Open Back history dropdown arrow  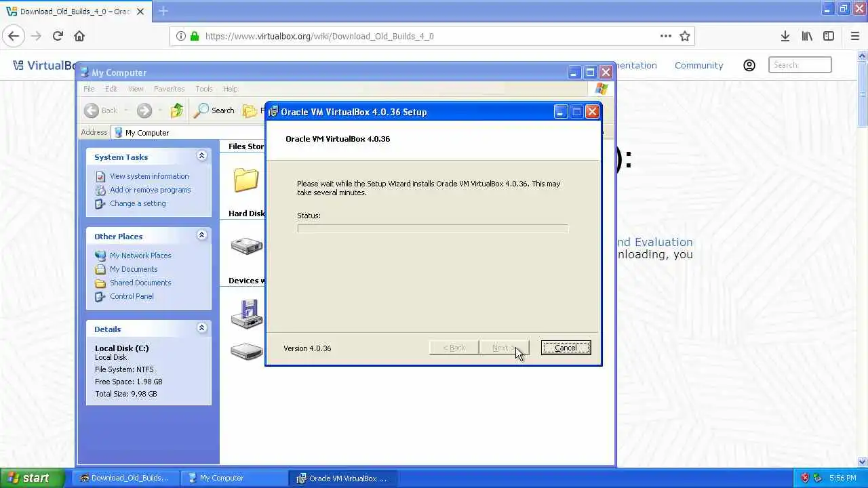tap(125, 110)
